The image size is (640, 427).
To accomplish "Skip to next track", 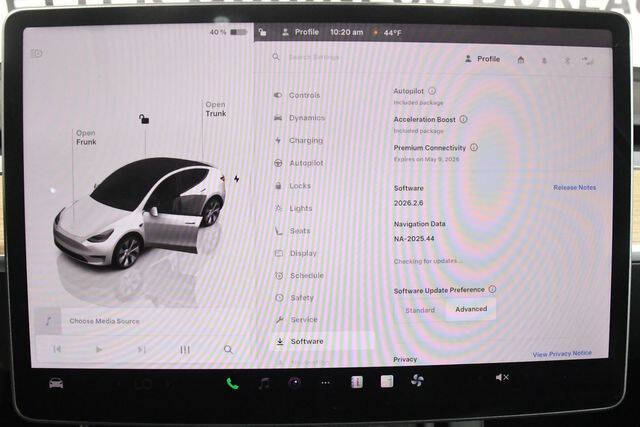I will pyautogui.click(x=141, y=349).
